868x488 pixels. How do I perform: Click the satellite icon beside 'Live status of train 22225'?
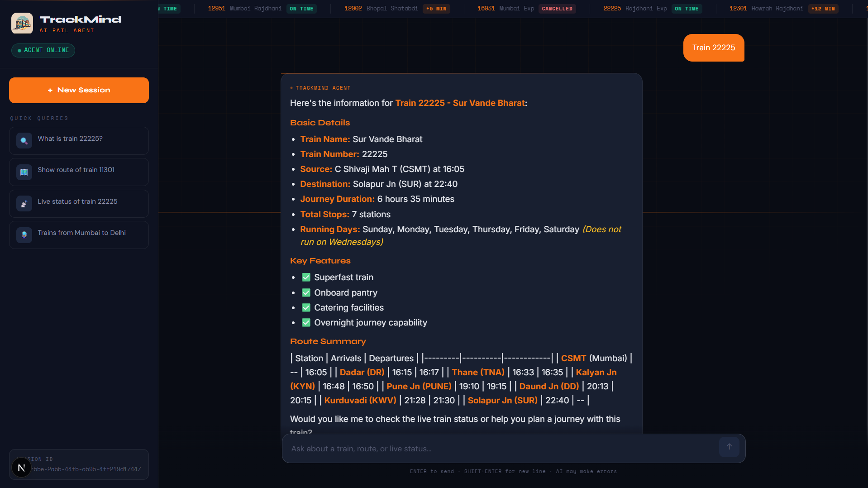pyautogui.click(x=24, y=204)
